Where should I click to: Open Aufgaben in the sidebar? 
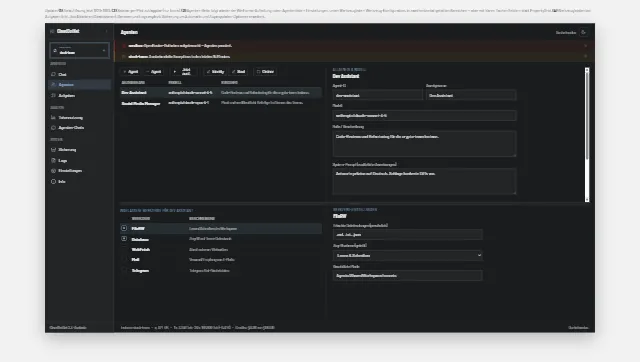click(80, 95)
